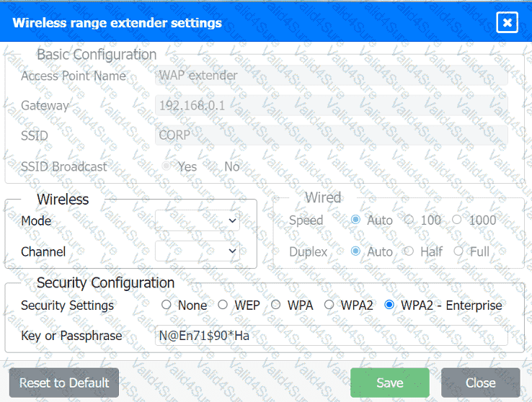
Task: Click the Key or Passphrase field
Action: coord(331,336)
